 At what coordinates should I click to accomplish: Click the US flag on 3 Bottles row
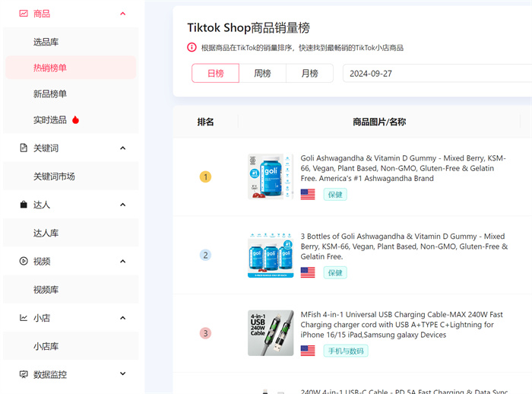[x=308, y=272]
